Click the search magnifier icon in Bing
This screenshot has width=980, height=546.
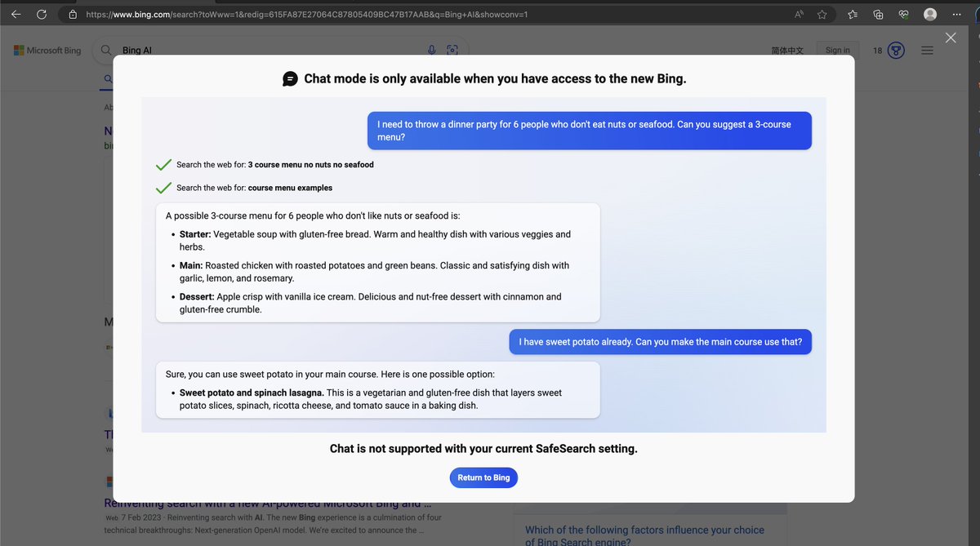click(105, 51)
